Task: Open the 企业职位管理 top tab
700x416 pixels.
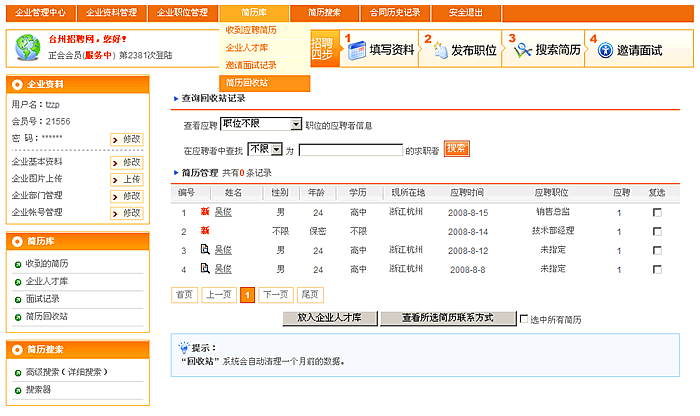Action: 184,12
